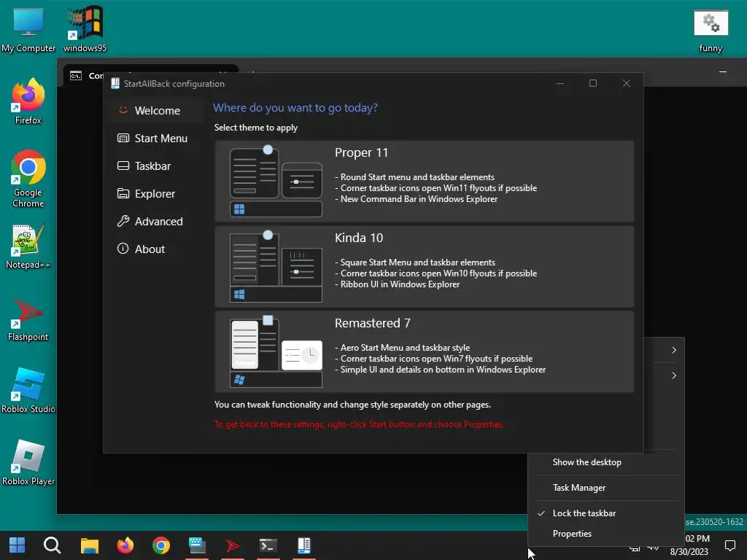Select the Roblox Studio desktop shortcut

28,391
